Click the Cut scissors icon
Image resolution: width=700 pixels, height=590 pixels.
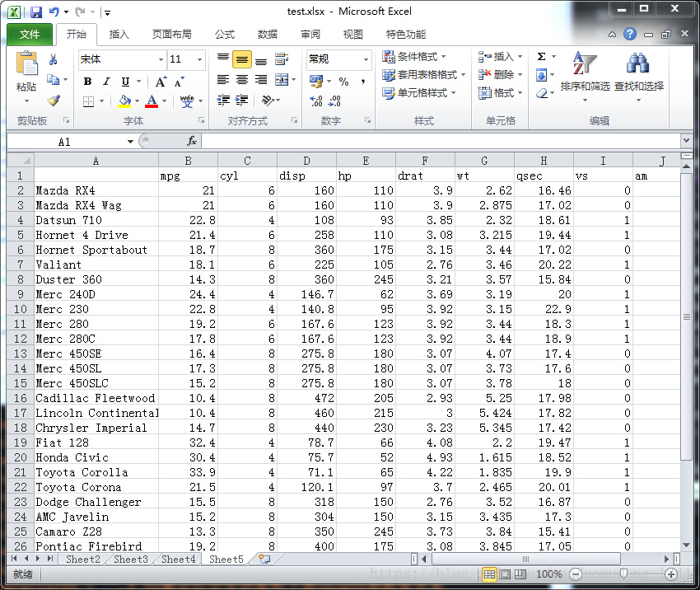click(54, 59)
